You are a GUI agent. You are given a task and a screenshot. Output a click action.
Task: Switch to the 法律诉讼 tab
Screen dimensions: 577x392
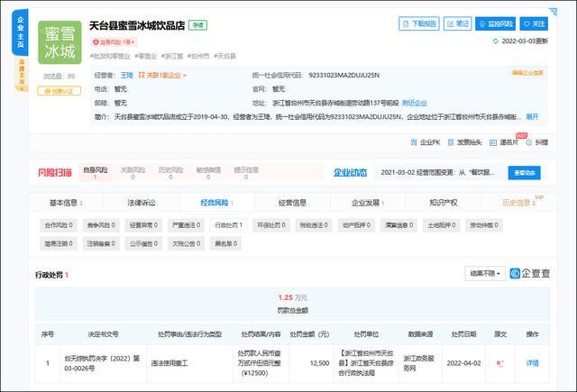click(142, 203)
